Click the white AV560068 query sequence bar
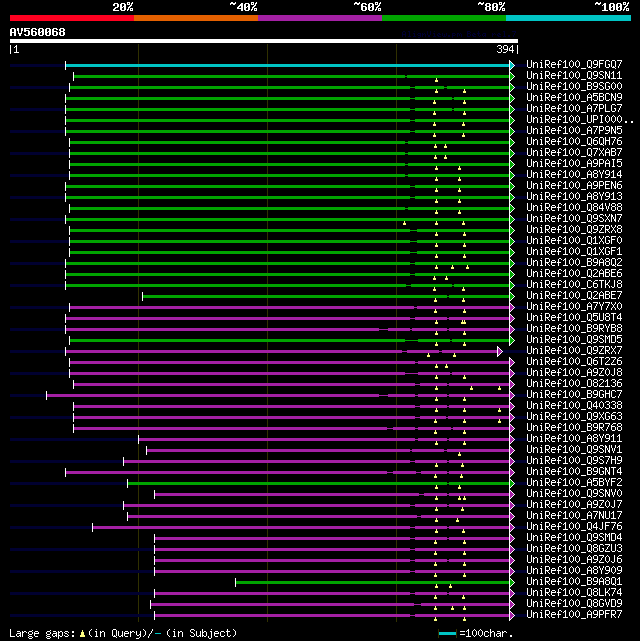Viewport: 640px width, 641px height. (x=264, y=41)
